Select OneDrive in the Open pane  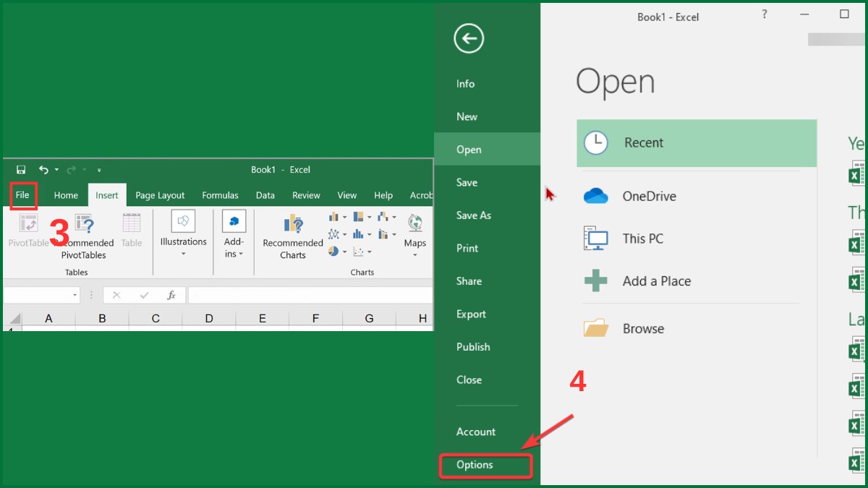pyautogui.click(x=648, y=196)
